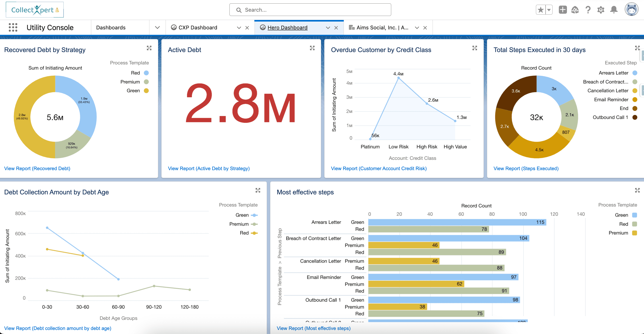Open View Report (Active Debt by Strategy)
The height and width of the screenshot is (334, 644).
click(x=209, y=168)
